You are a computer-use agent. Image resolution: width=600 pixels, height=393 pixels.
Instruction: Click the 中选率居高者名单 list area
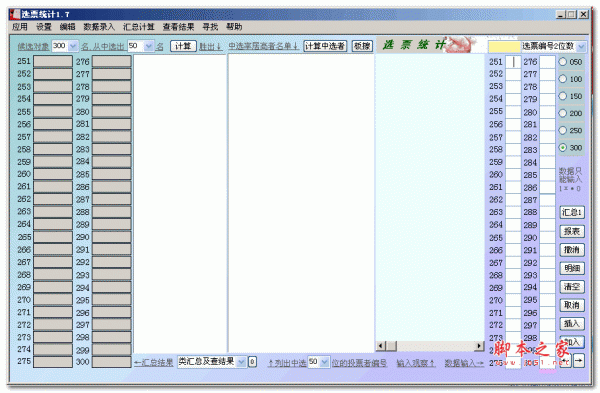tap(301, 203)
